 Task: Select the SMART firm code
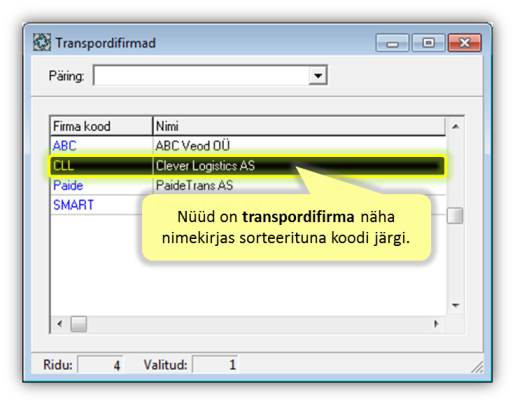coord(73,205)
